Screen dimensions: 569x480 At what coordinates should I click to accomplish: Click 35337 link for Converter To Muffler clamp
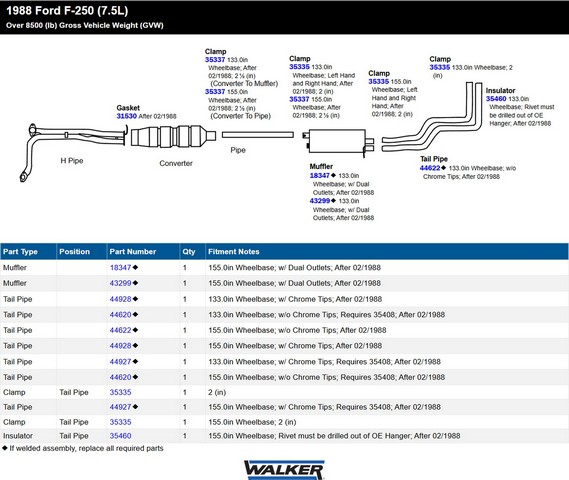(x=215, y=60)
